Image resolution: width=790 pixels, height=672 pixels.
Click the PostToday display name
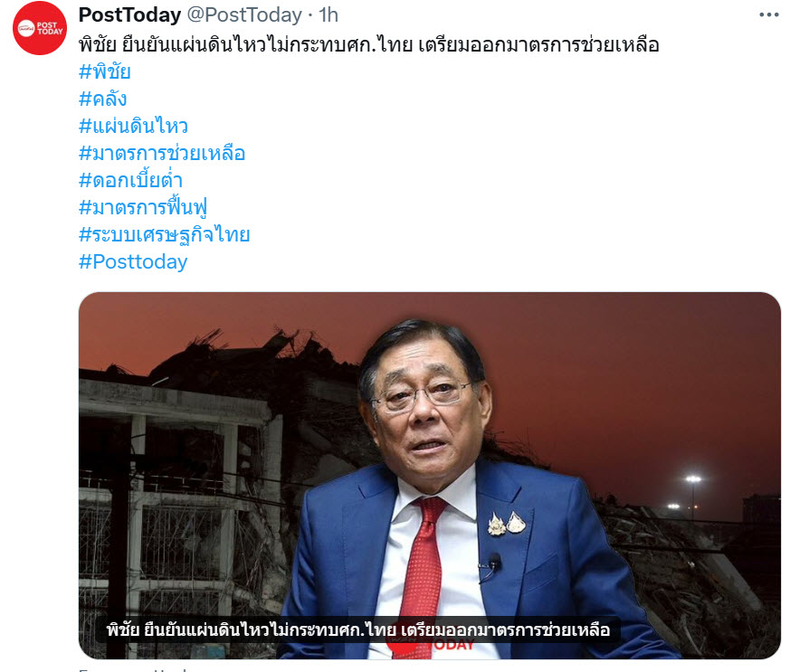129,15
